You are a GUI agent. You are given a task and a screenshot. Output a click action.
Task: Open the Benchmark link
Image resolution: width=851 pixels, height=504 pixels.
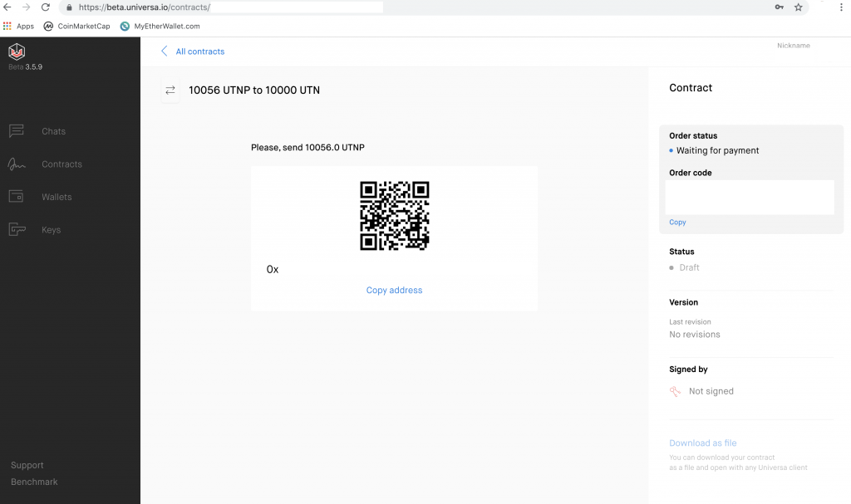tap(34, 482)
